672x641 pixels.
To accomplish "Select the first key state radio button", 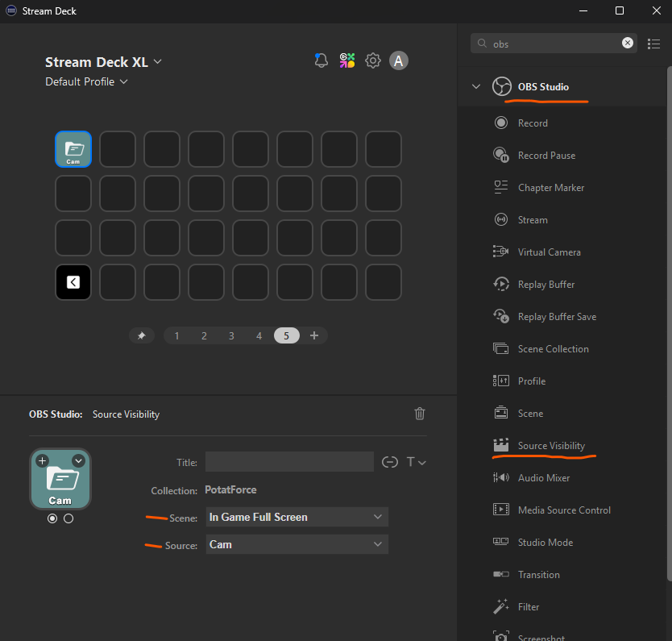I will pos(52,518).
